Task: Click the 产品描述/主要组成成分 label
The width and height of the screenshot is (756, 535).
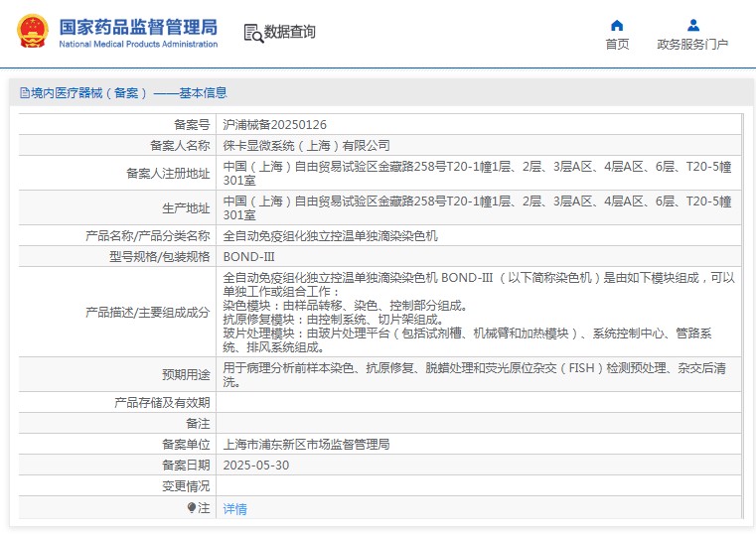Action: [x=148, y=312]
